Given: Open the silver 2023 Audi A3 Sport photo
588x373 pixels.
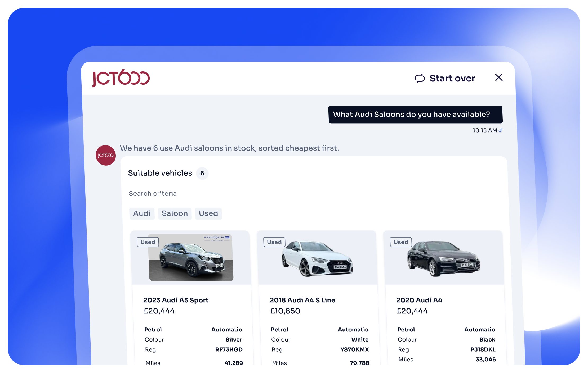Looking at the screenshot, I should coord(191,257).
